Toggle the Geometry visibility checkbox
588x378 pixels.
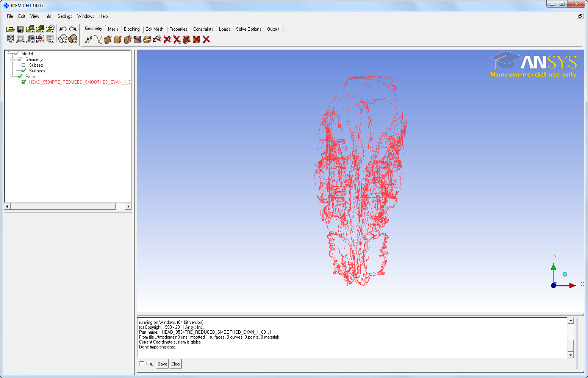click(20, 59)
